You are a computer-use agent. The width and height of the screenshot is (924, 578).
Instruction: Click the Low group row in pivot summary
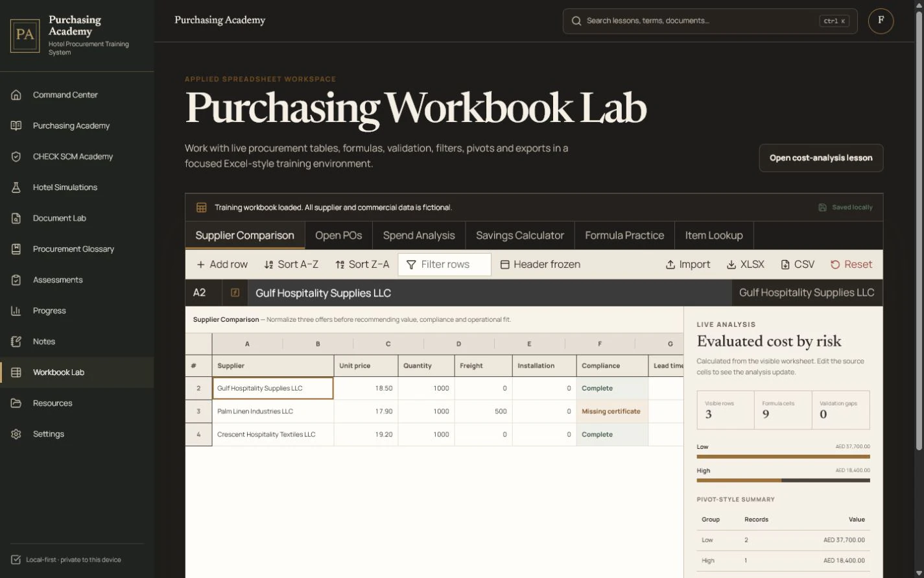[x=783, y=540]
